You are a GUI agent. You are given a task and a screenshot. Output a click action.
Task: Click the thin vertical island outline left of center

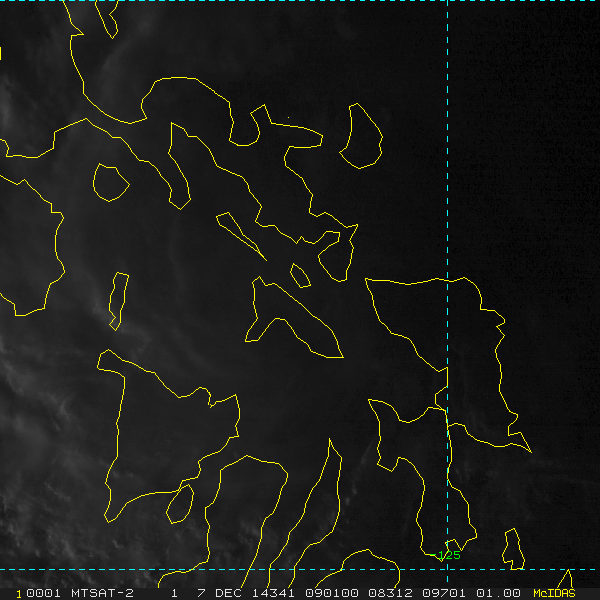[119, 301]
